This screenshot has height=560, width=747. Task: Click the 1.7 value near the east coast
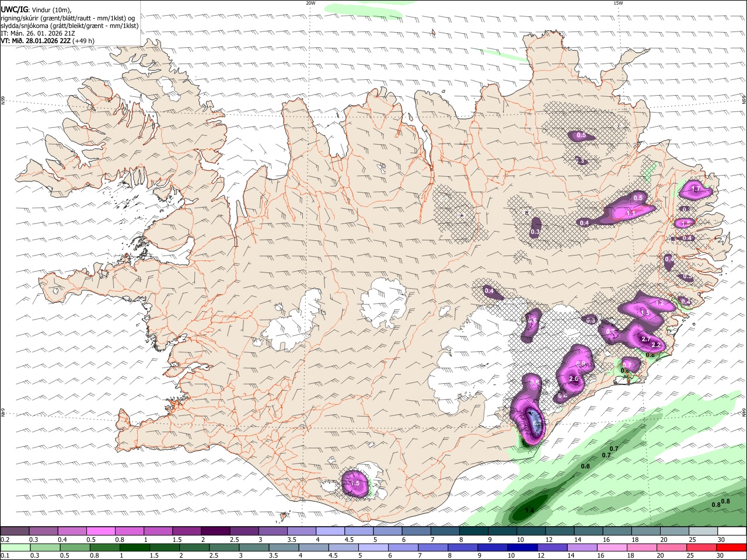(695, 189)
